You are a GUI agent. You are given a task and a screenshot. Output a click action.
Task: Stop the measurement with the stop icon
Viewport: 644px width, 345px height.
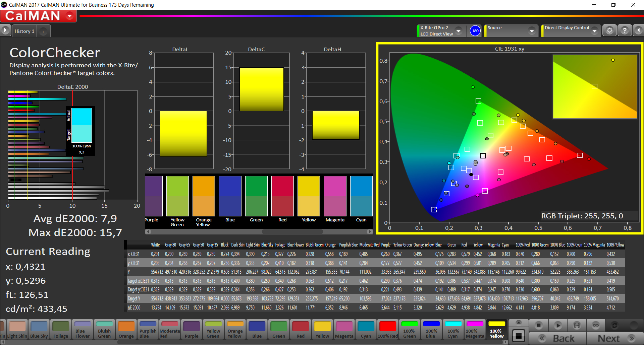(539, 325)
